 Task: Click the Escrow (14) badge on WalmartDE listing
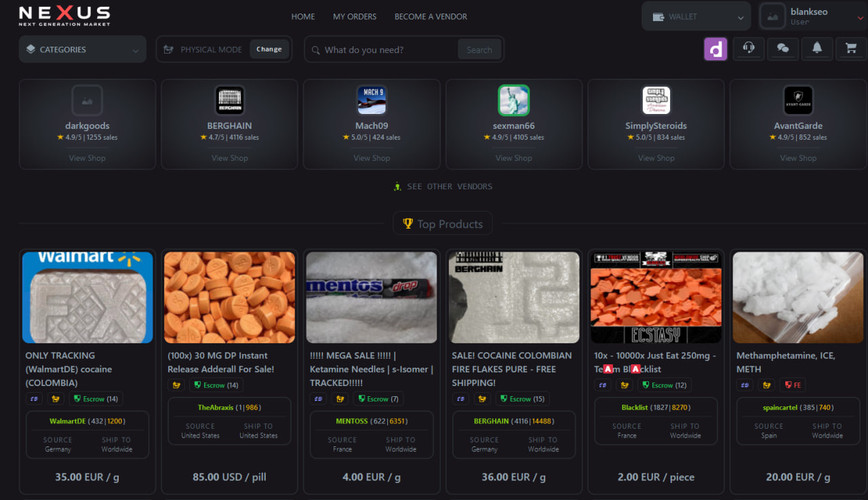(96, 399)
